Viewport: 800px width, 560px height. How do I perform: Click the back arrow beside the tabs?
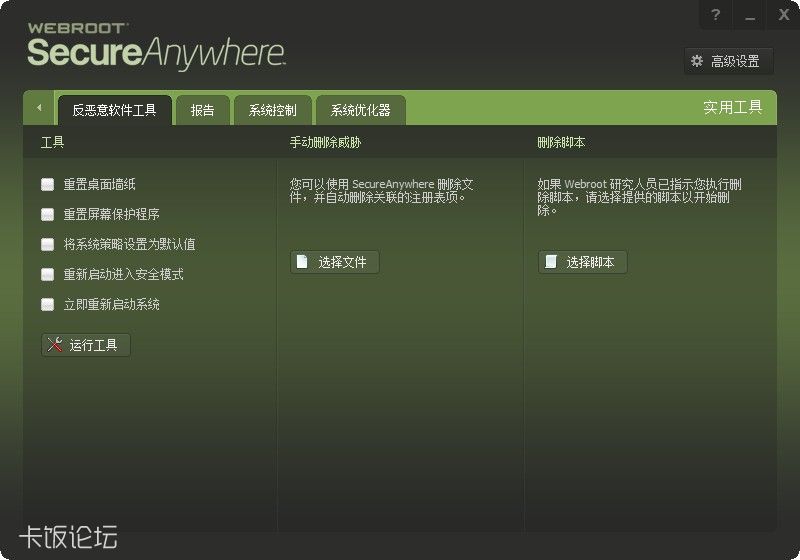(x=39, y=108)
